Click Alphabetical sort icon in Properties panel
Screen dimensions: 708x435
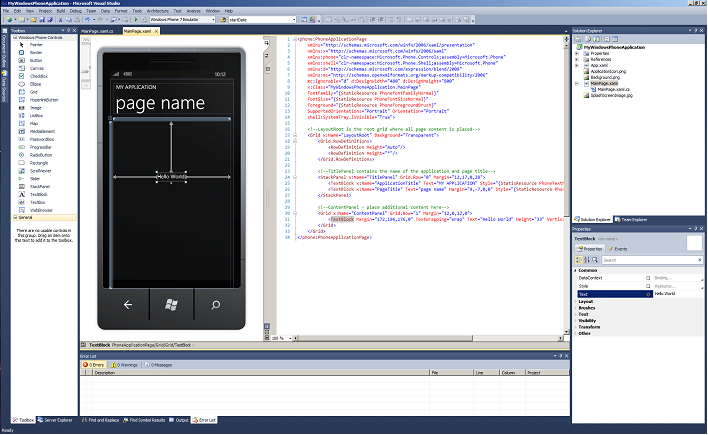click(x=587, y=260)
